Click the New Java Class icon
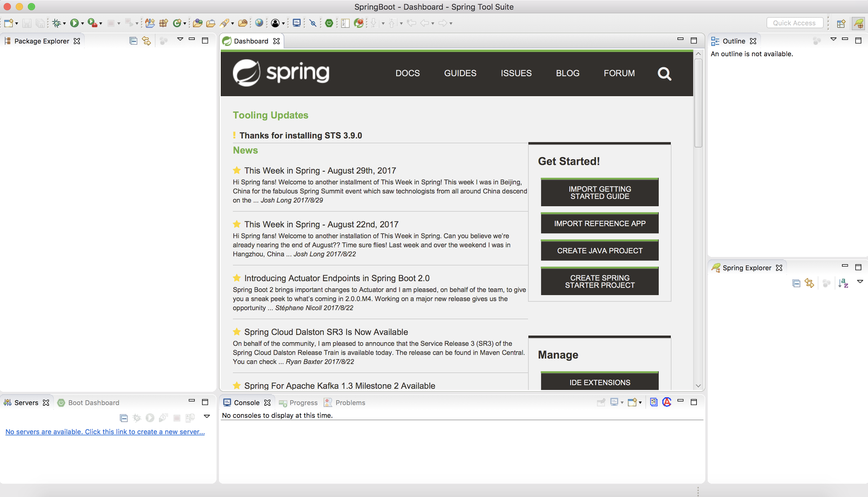868x497 pixels. click(x=177, y=23)
